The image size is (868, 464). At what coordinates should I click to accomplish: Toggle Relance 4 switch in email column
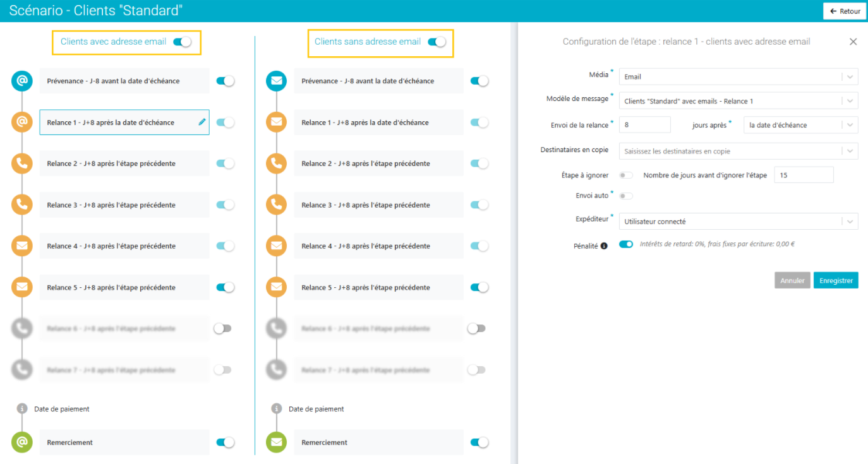pos(226,246)
